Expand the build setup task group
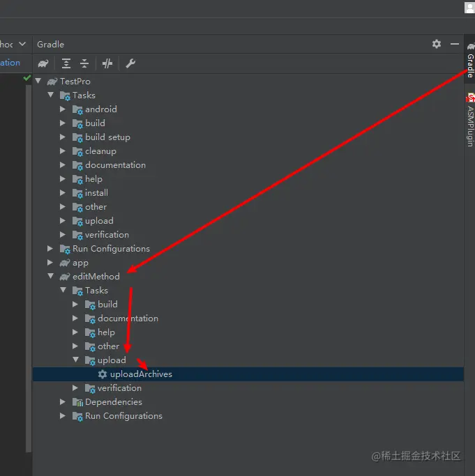 [x=63, y=137]
